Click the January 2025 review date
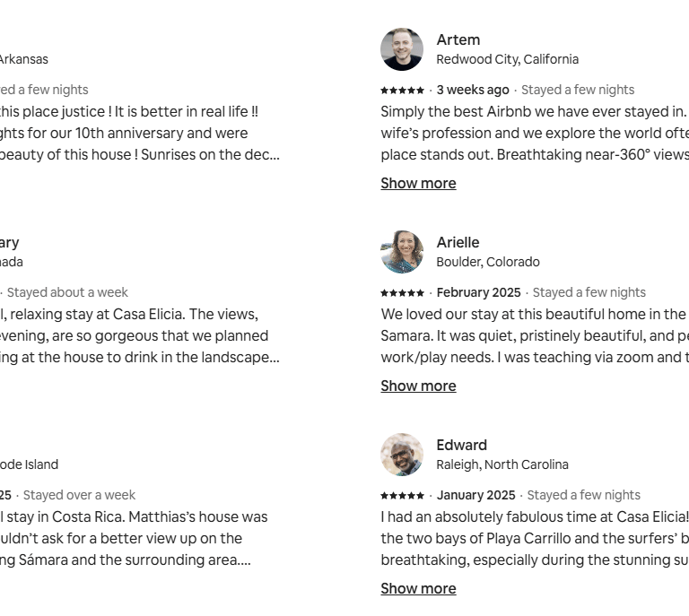This screenshot has width=689, height=616. click(475, 495)
